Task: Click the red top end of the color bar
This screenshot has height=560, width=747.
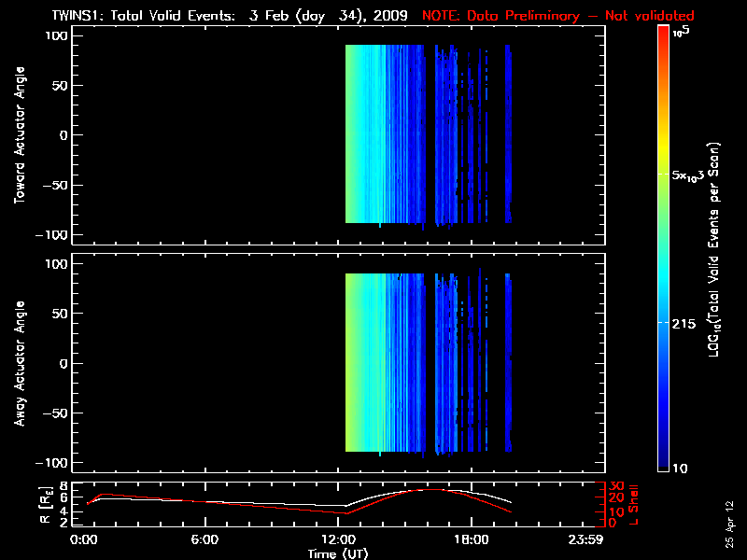Action: pos(663,32)
